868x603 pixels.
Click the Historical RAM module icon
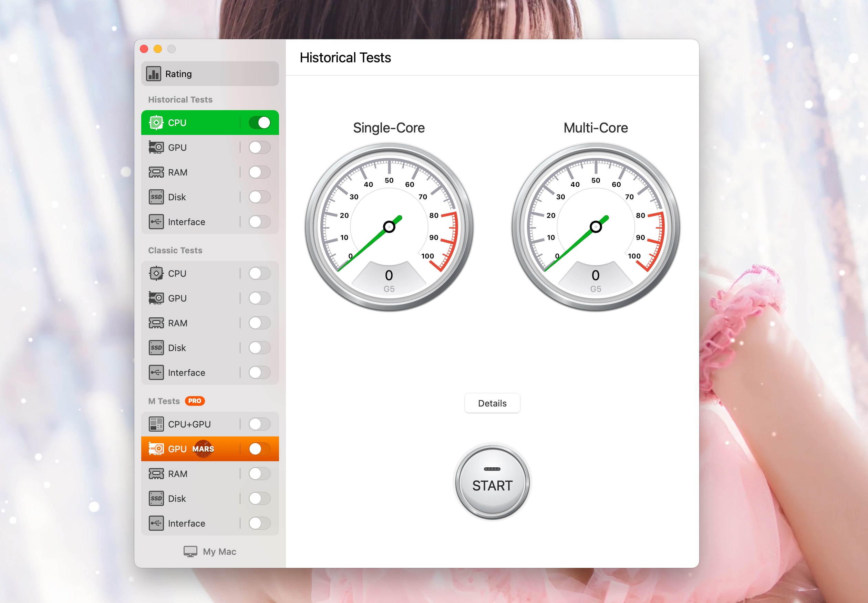coord(156,172)
